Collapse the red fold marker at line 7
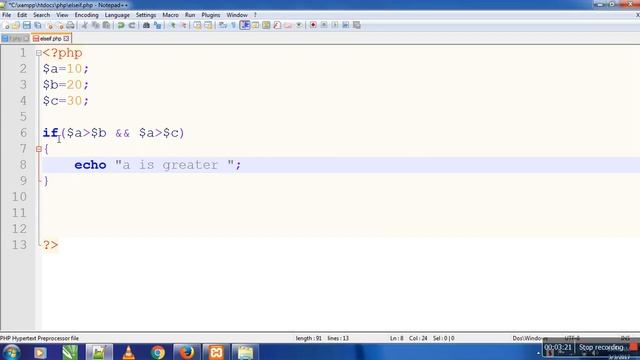 pos(39,149)
